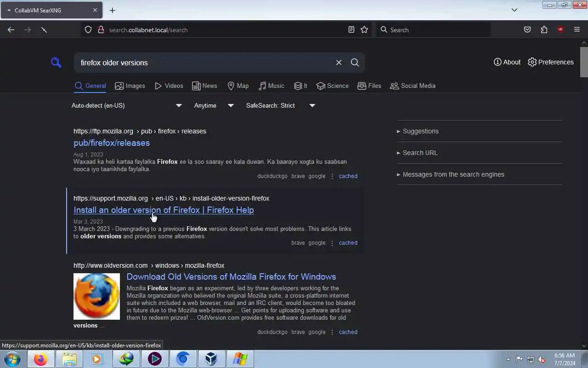Switch to the Map tab
Viewport: 588px width, 368px height.
click(238, 86)
